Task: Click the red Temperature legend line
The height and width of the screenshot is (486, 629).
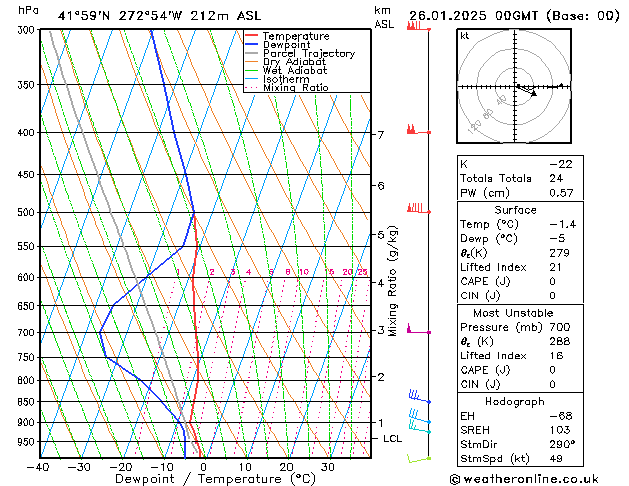Action: coord(252,36)
